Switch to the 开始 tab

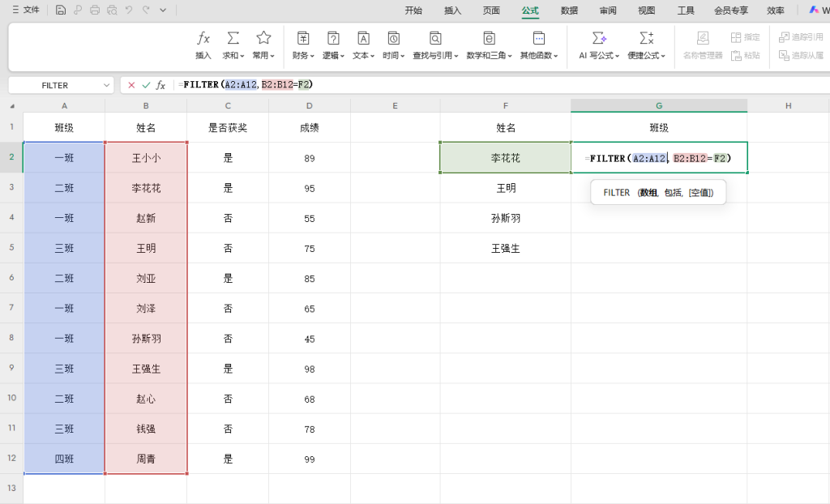(413, 11)
